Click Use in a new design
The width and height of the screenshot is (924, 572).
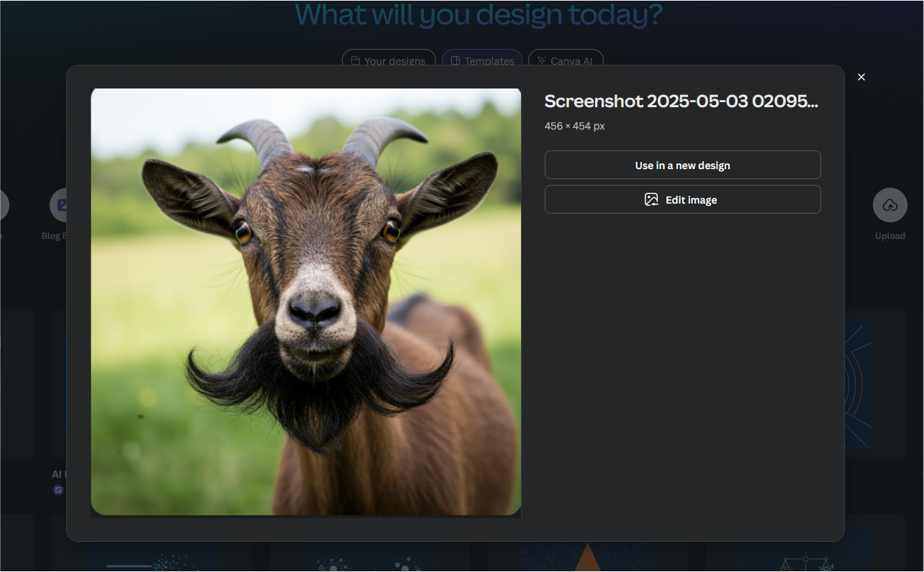click(x=682, y=165)
